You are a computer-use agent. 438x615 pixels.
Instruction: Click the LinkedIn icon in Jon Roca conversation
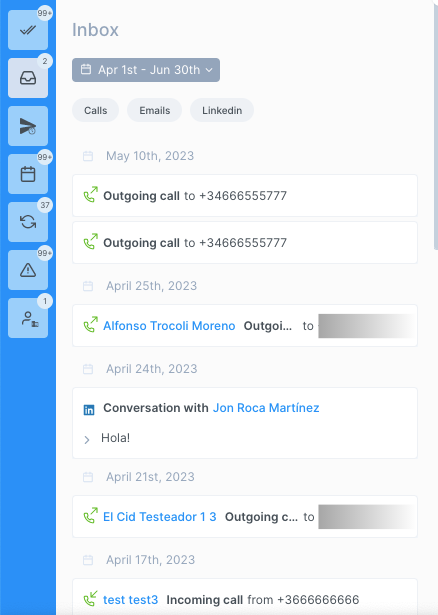[x=89, y=410]
